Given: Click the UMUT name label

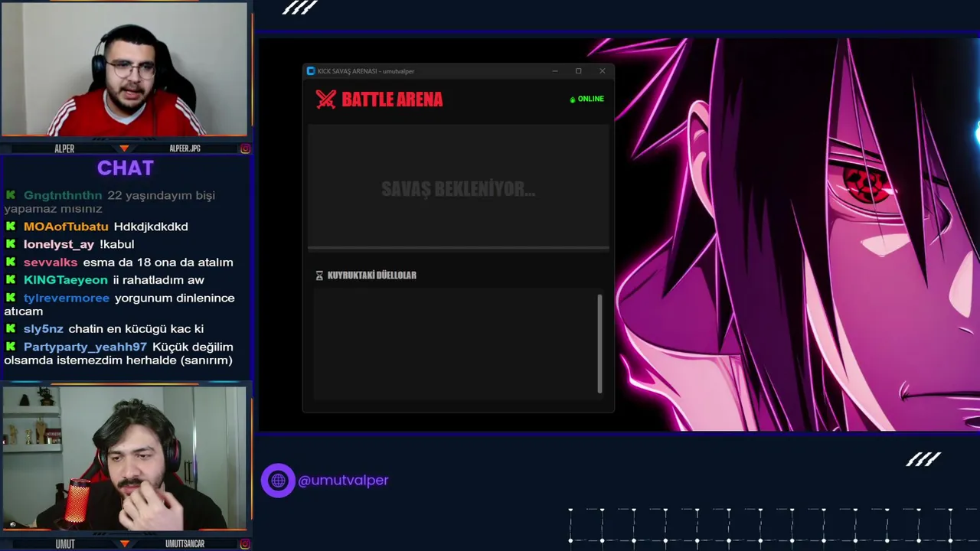Looking at the screenshot, I should coord(65,543).
